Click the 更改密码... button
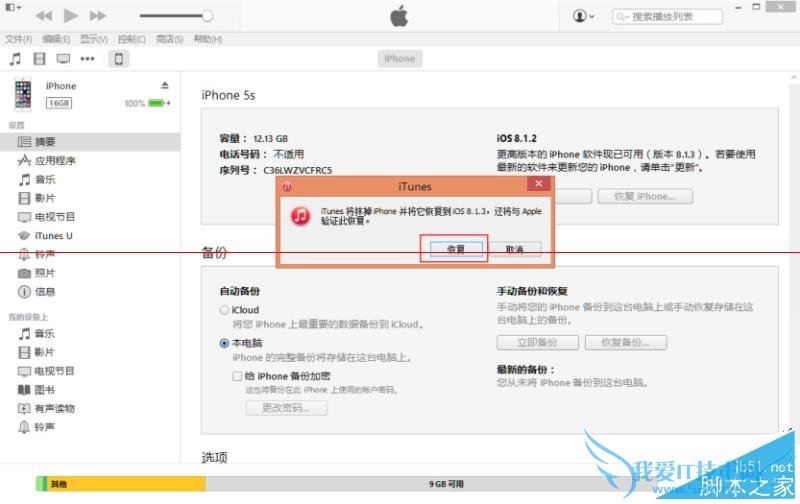This screenshot has width=800, height=504. click(x=286, y=408)
